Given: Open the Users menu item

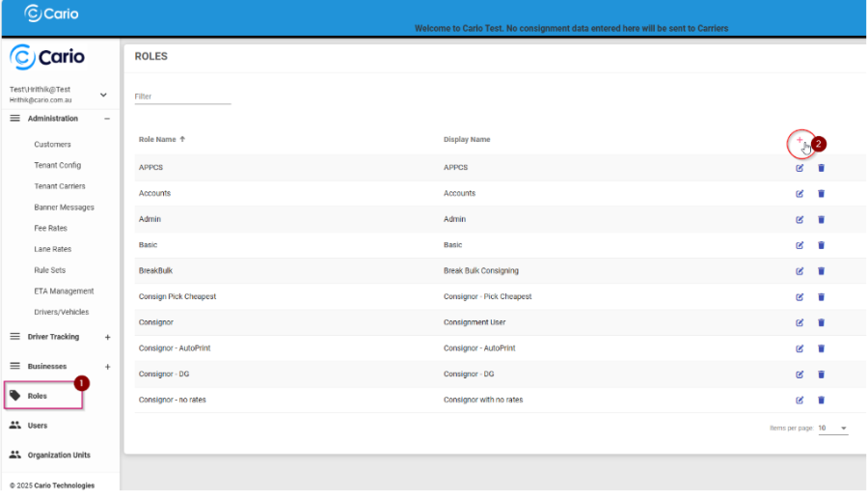Looking at the screenshot, I should coord(38,426).
